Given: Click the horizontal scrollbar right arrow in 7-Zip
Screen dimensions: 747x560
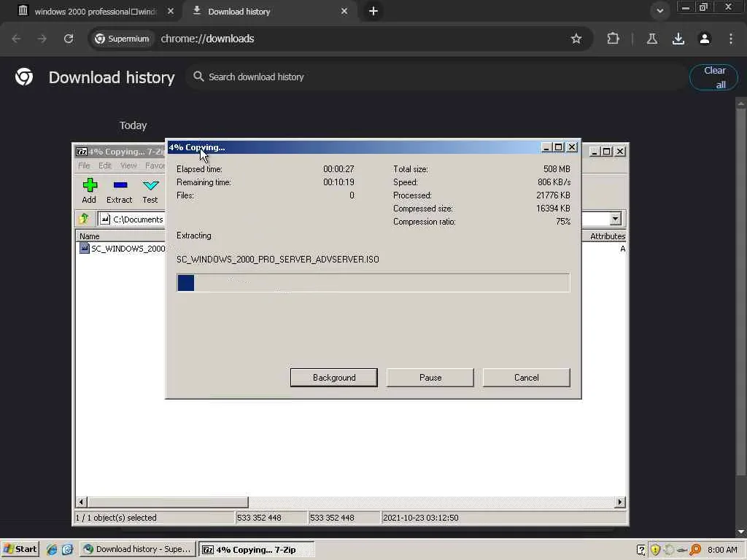Looking at the screenshot, I should [x=620, y=502].
